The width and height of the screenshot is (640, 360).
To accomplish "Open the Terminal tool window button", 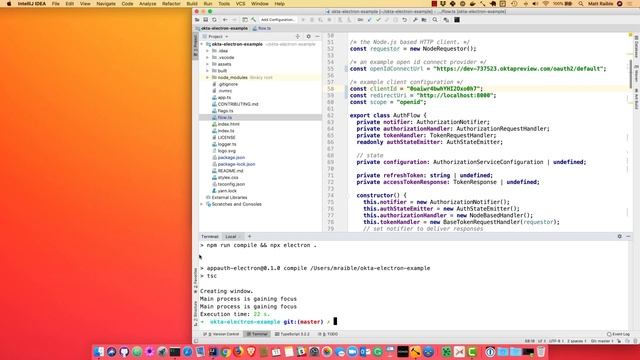I will (x=257, y=334).
